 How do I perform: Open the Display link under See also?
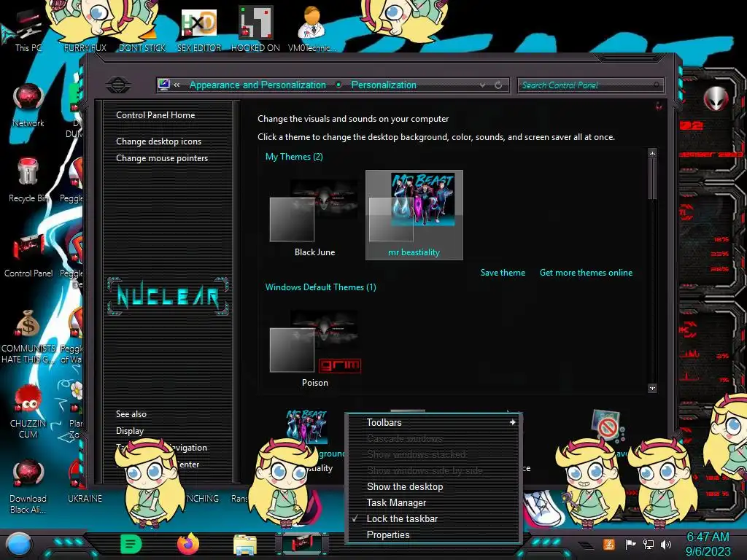click(130, 431)
